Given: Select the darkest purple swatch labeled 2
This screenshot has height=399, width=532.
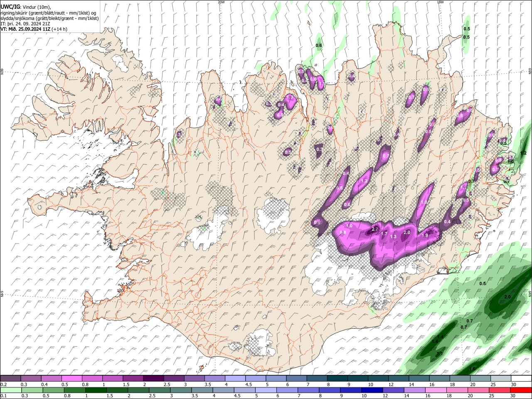Looking at the screenshot, I should 153,378.
